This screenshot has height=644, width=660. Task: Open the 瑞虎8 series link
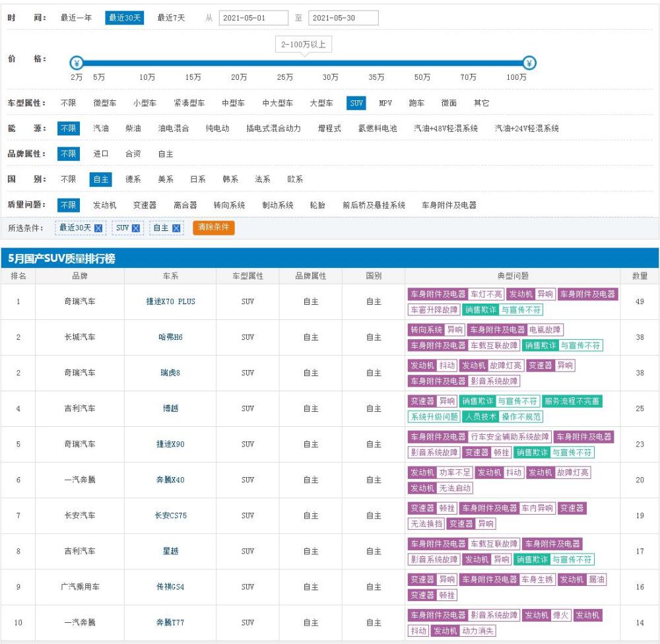tap(170, 373)
